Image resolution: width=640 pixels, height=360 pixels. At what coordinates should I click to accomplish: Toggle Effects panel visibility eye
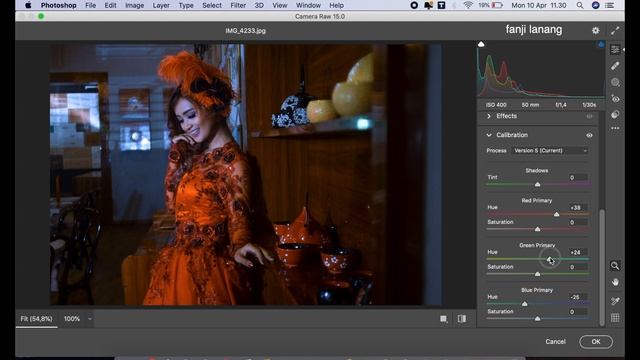pyautogui.click(x=589, y=116)
